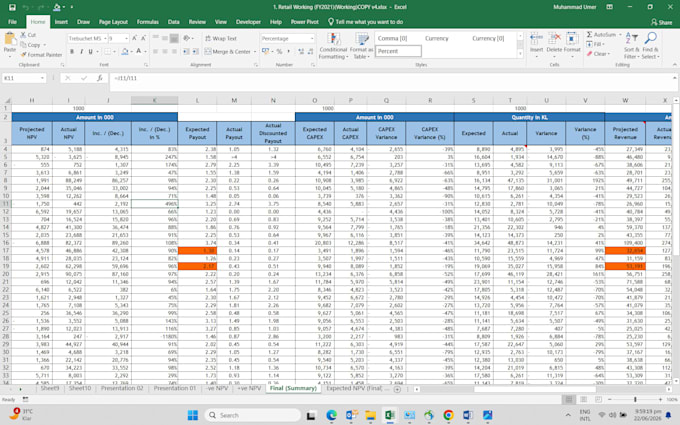Click the Format Painter brush icon
This screenshot has height=425, width=680.
point(23,55)
